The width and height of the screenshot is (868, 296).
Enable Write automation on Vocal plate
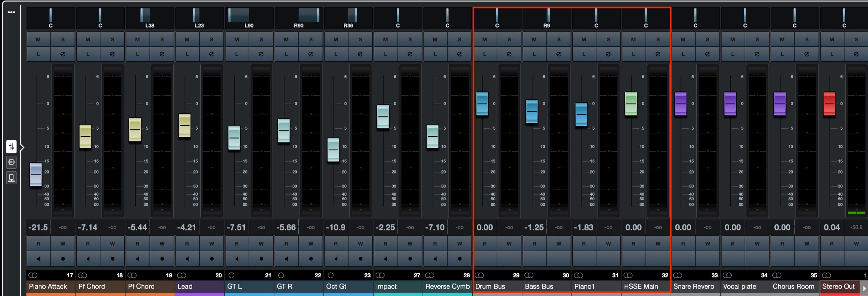point(757,244)
